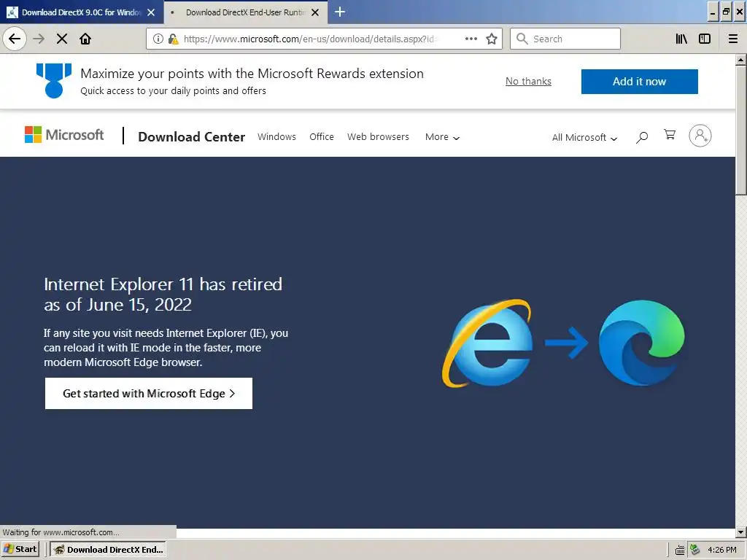The width and height of the screenshot is (747, 560).
Task: Click 'Quick access to your daily points' text
Action: 173,90
